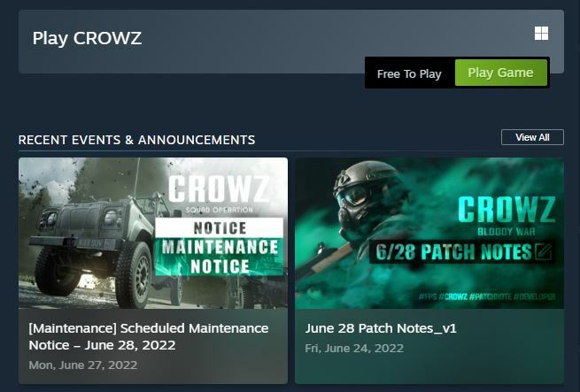Viewport: 580px width, 392px height.
Task: Click the Mon, June 27, 2022 date
Action: [x=83, y=365]
